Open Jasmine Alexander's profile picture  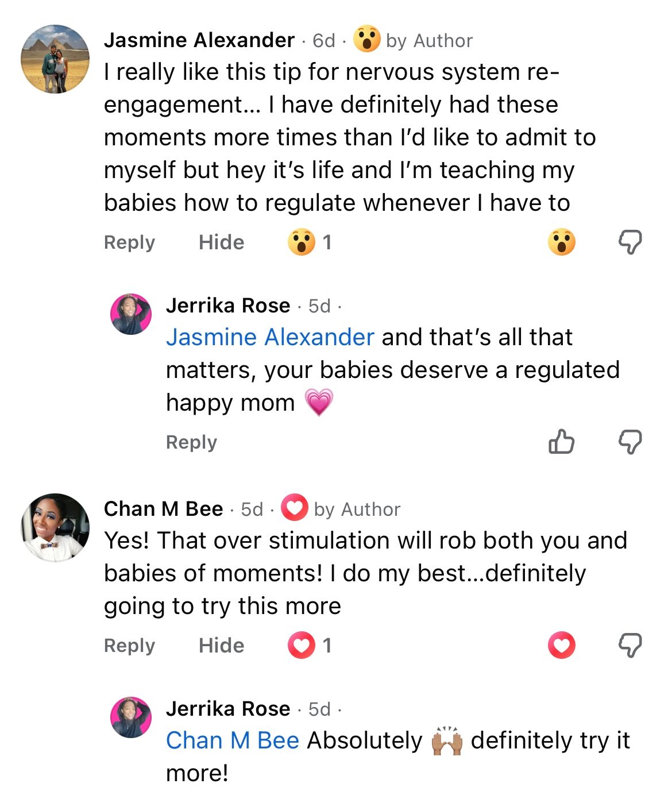[55, 59]
